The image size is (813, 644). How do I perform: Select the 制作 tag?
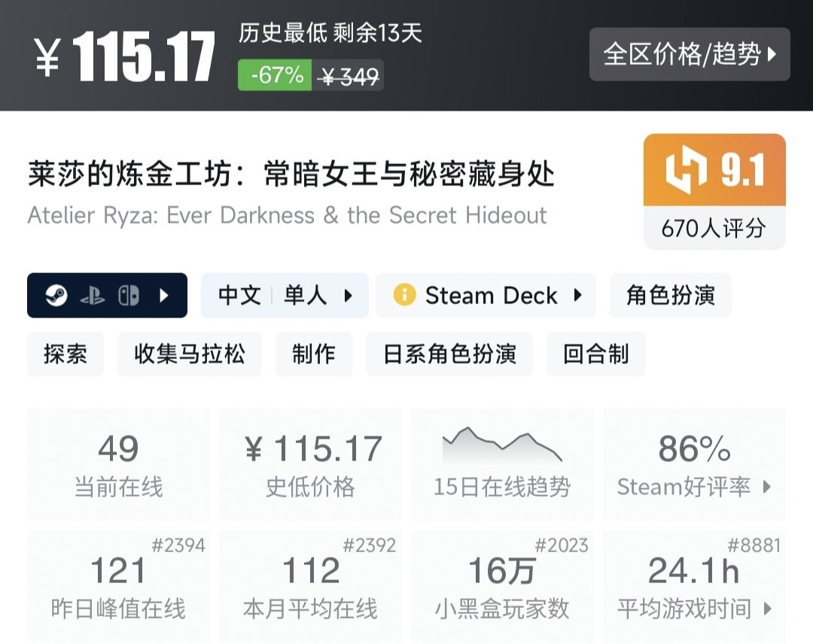tap(314, 354)
